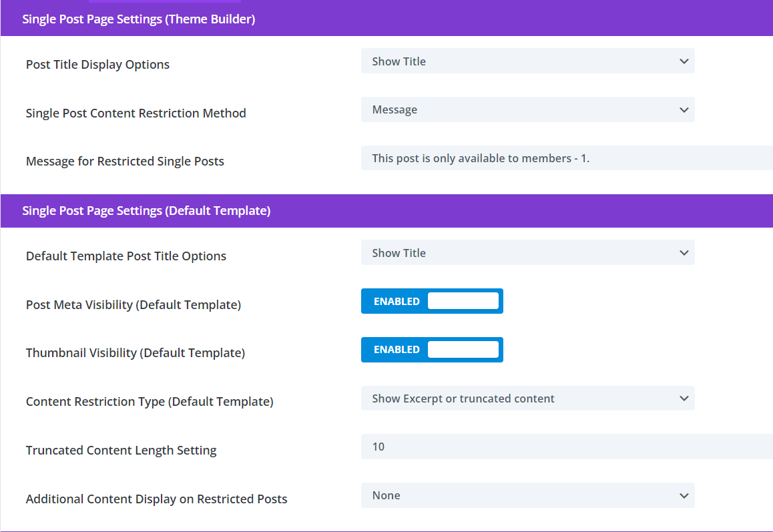
Task: Click the 'Truncated Content Length Setting' label
Action: click(121, 451)
